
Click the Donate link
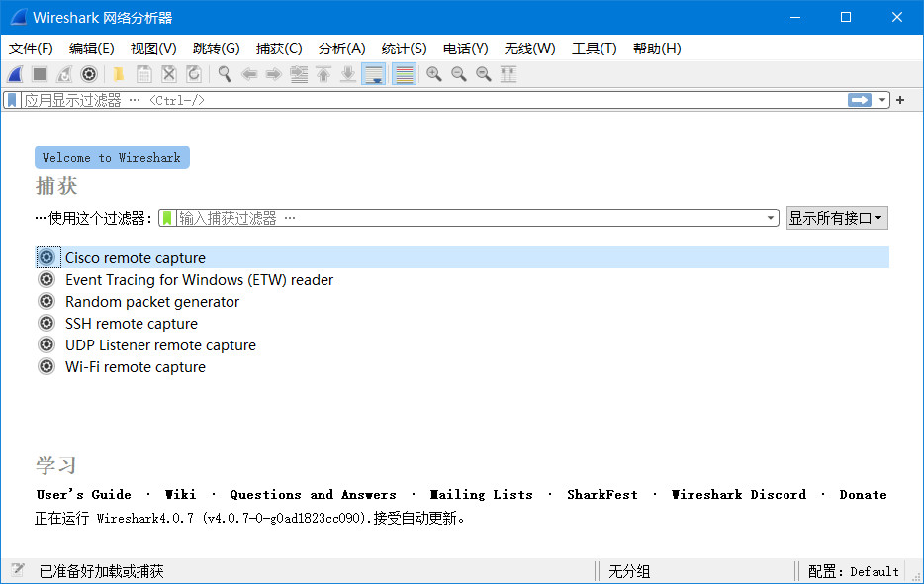pos(863,494)
